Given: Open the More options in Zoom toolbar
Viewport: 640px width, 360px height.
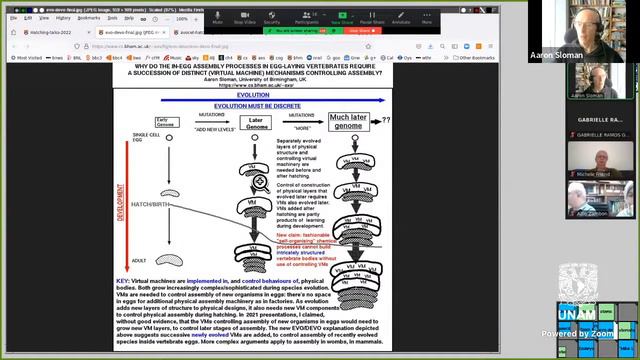Looking at the screenshot, I should (427, 18).
